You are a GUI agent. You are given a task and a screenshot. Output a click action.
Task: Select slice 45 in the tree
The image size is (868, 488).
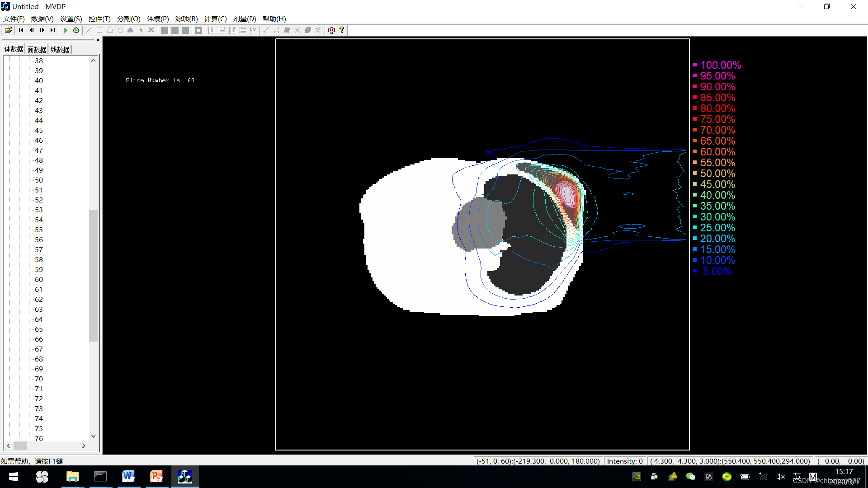(39, 131)
